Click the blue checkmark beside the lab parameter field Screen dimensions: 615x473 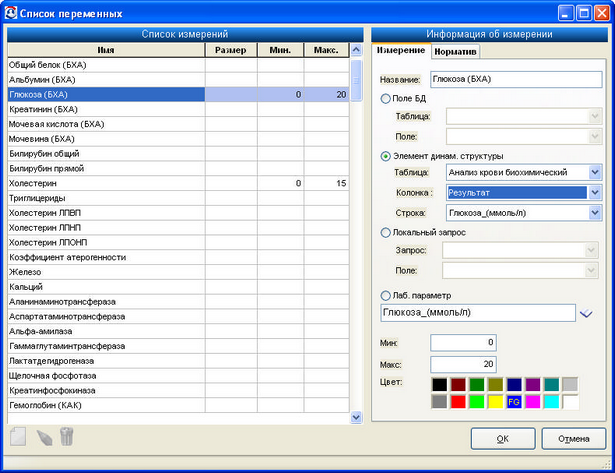pyautogui.click(x=586, y=313)
